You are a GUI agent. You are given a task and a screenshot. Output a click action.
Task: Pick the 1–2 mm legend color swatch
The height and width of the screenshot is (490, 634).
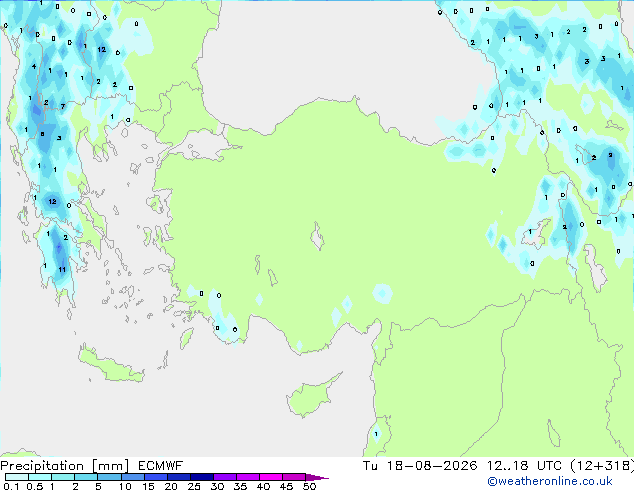click(x=63, y=477)
